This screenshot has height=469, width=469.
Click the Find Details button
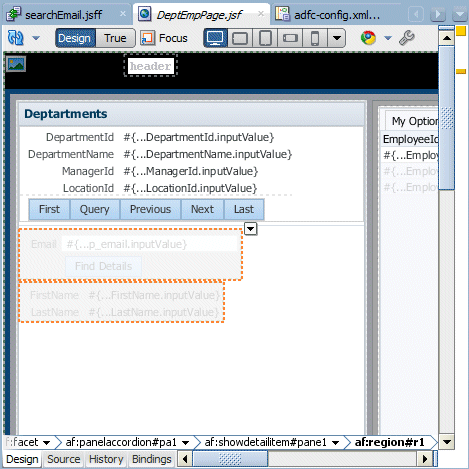(x=104, y=266)
